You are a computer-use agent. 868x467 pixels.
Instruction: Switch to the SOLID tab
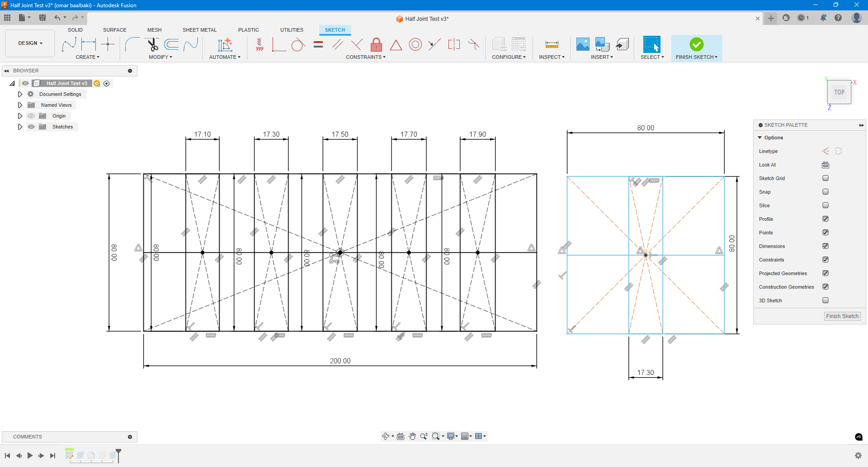click(x=75, y=30)
